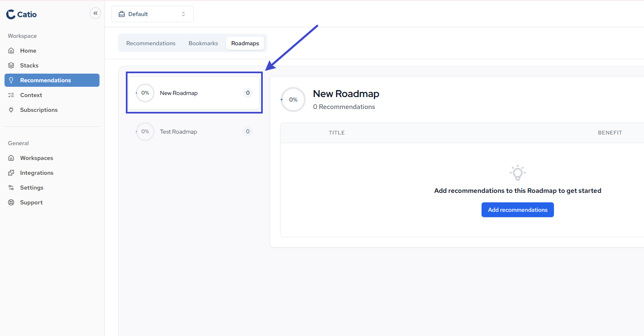This screenshot has width=644, height=336.
Task: Click the Catio logo
Action: point(21,14)
